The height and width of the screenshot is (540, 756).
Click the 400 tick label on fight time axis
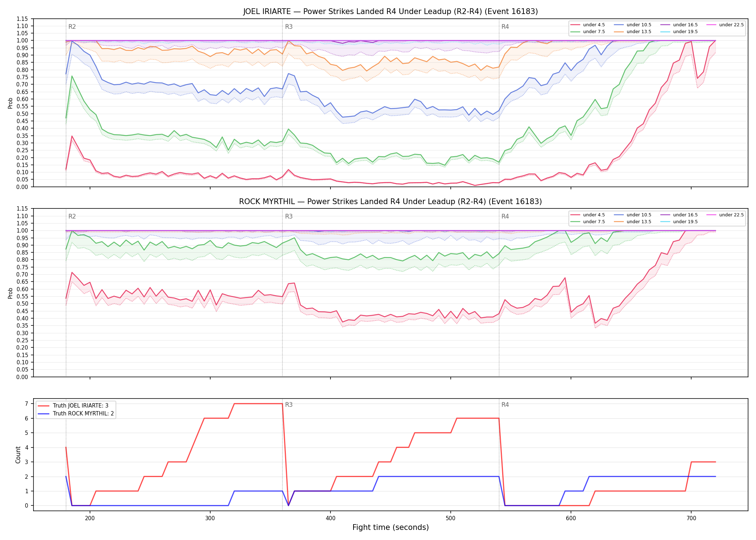330,518
